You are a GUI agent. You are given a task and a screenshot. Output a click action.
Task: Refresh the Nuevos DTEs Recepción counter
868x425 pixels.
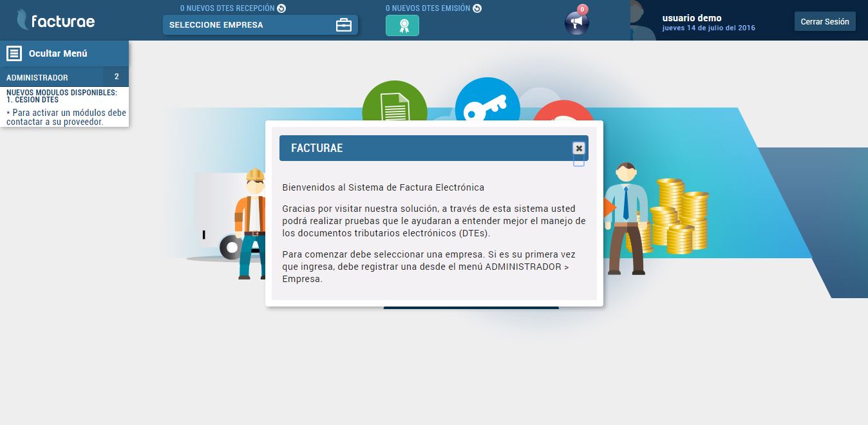pyautogui.click(x=281, y=8)
